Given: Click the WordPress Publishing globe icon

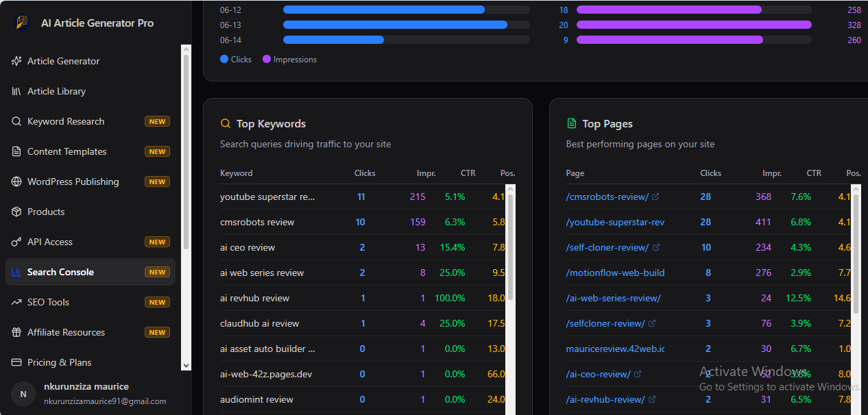Looking at the screenshot, I should click(16, 181).
